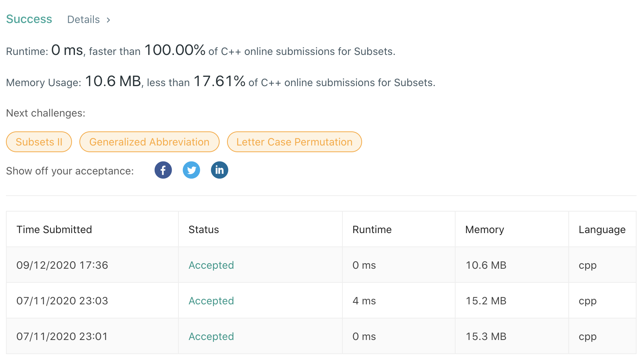This screenshot has height=363, width=644.
Task: Share acceptance on LinkedIn
Action: tap(220, 170)
